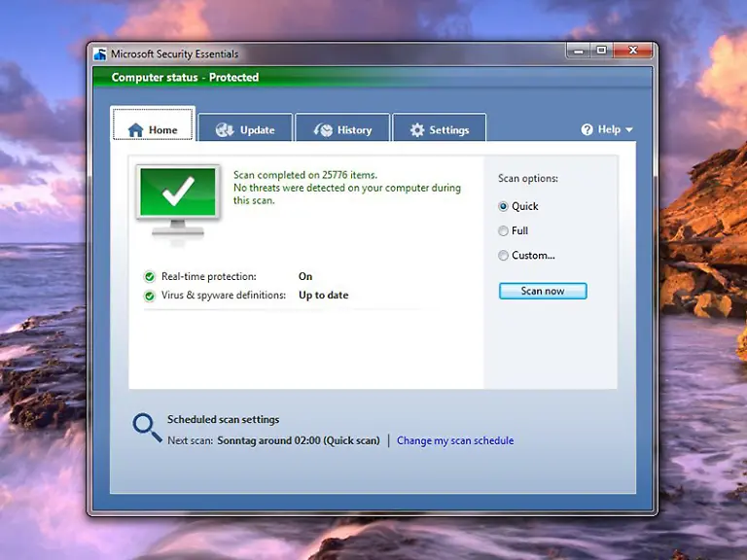Click the Computer status - Protected green bar

pos(373,78)
